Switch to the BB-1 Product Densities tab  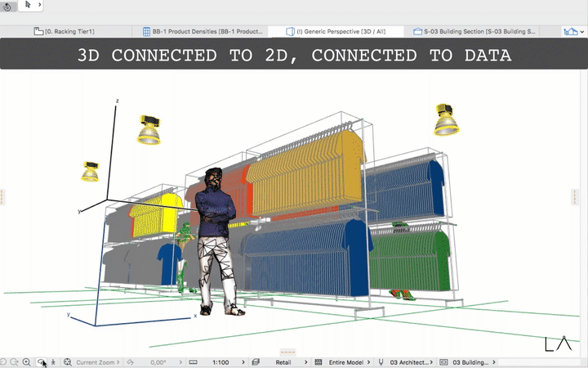click(x=203, y=32)
